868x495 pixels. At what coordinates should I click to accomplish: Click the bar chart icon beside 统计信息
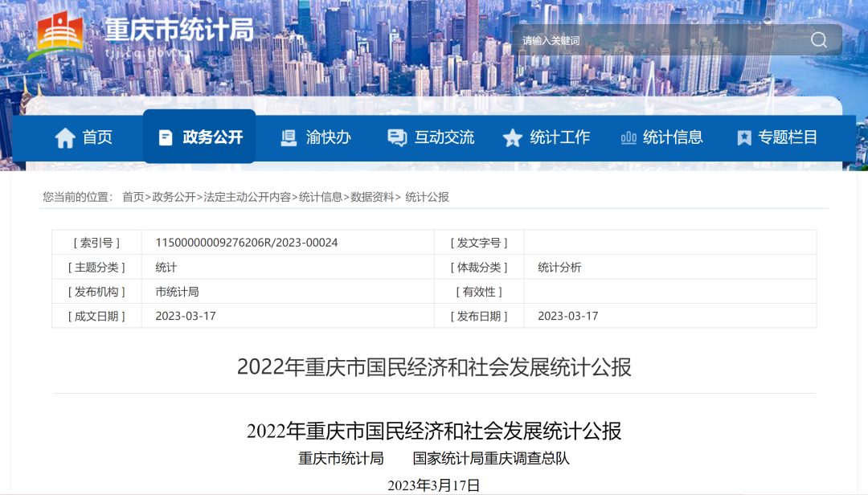point(628,137)
